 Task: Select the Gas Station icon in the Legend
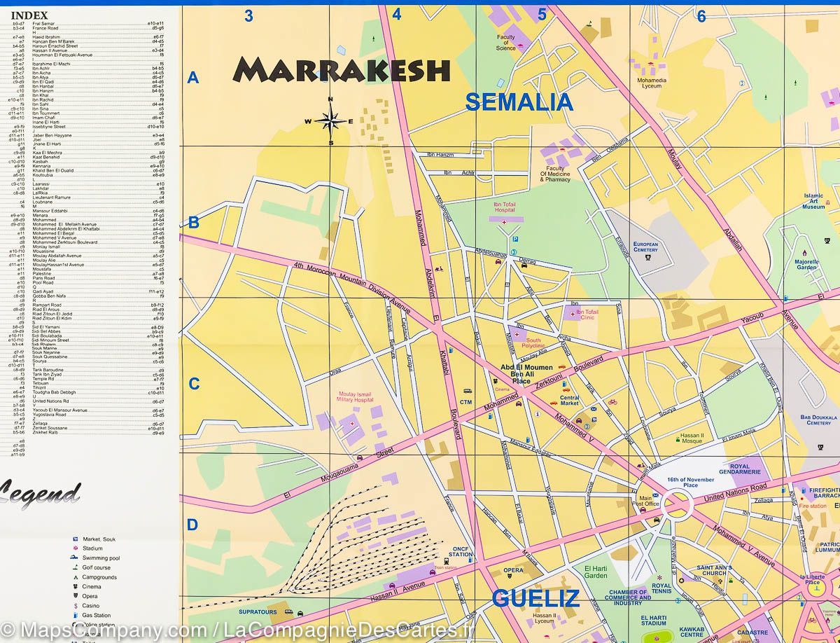click(x=75, y=615)
